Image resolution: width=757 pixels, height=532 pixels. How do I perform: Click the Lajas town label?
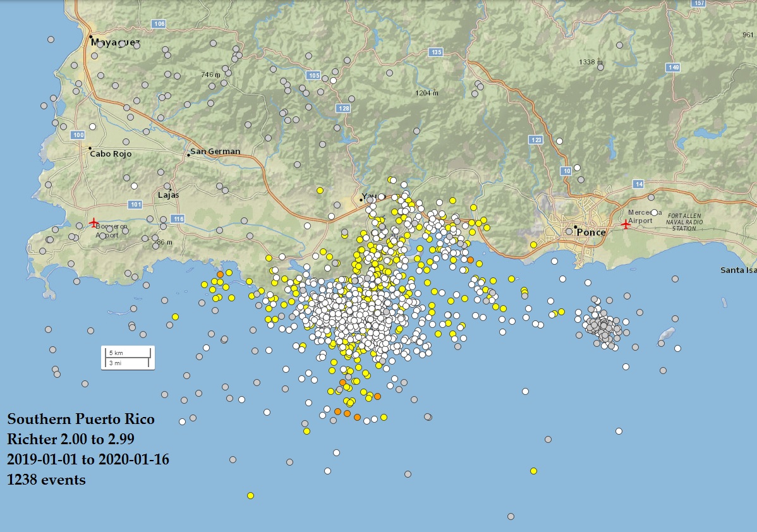[x=168, y=195]
